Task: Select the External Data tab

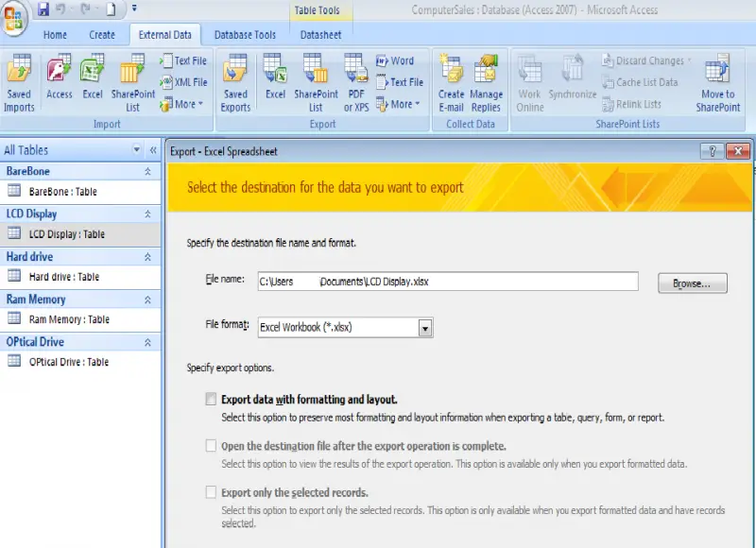Action: pyautogui.click(x=164, y=35)
